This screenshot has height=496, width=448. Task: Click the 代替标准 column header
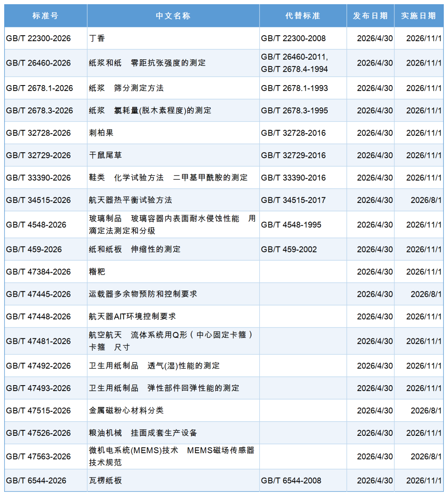point(303,16)
